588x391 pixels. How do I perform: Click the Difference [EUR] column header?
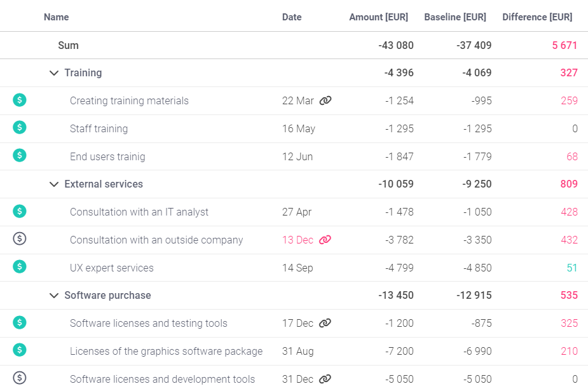pos(537,17)
